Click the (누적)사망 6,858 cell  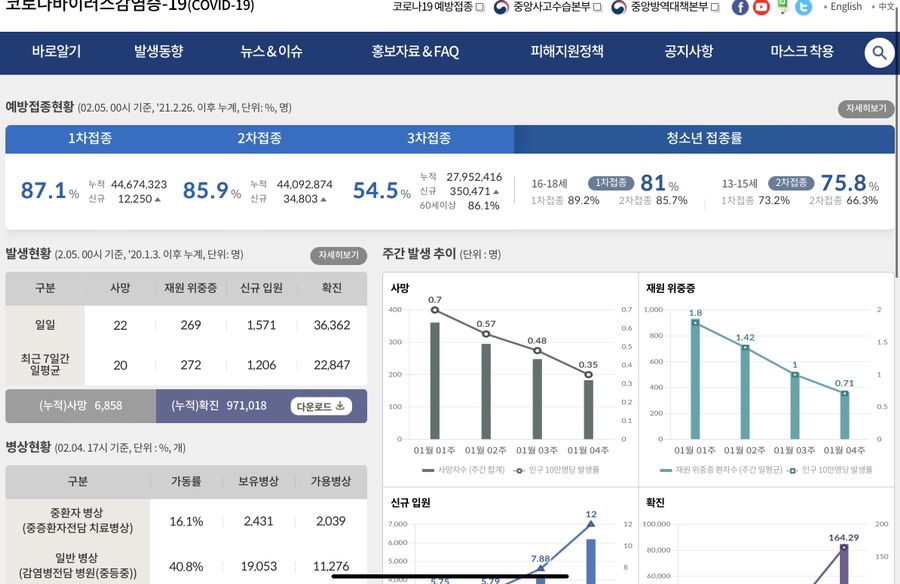pos(80,406)
